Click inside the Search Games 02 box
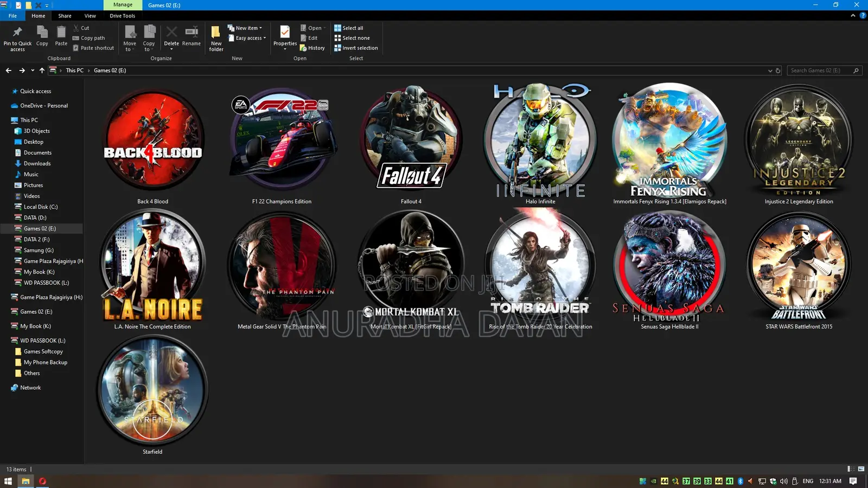Image resolution: width=868 pixels, height=488 pixels. 819,70
